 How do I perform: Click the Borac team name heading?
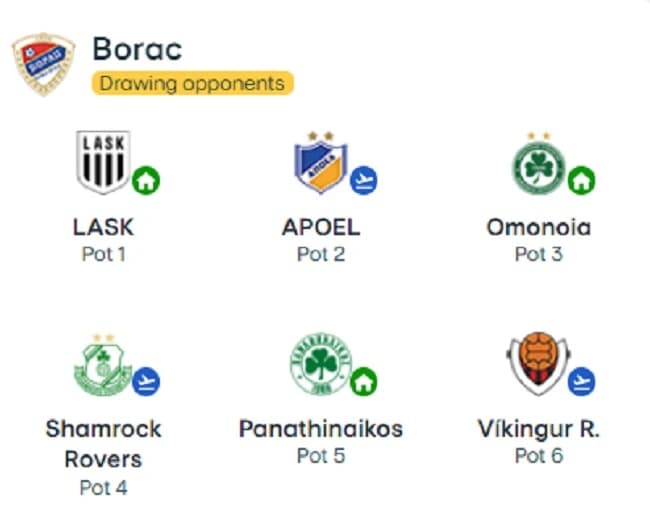coord(137,49)
